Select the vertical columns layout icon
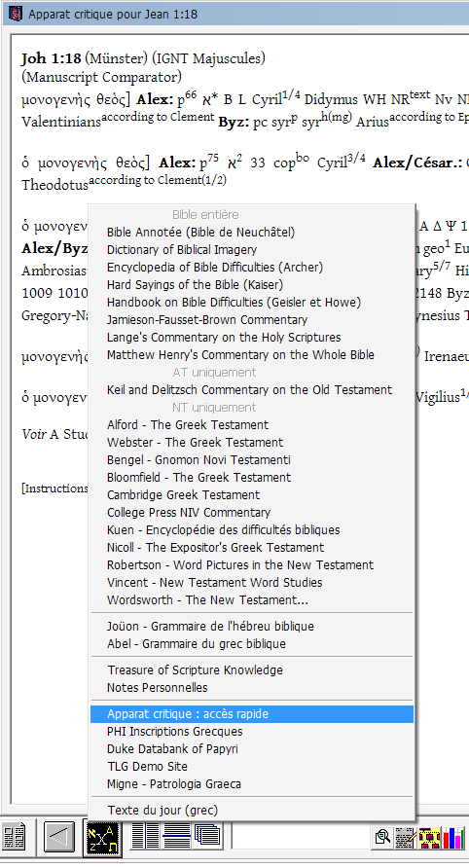The image size is (469, 868). 145,835
